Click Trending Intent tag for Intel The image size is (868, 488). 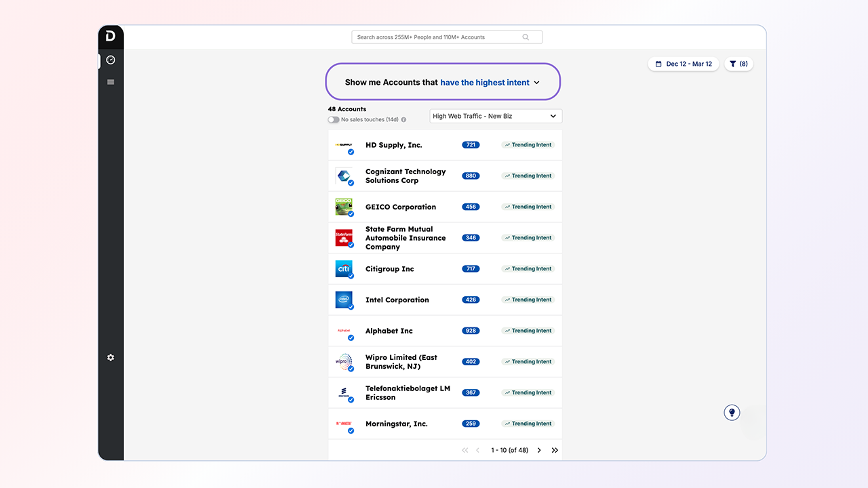tap(528, 300)
